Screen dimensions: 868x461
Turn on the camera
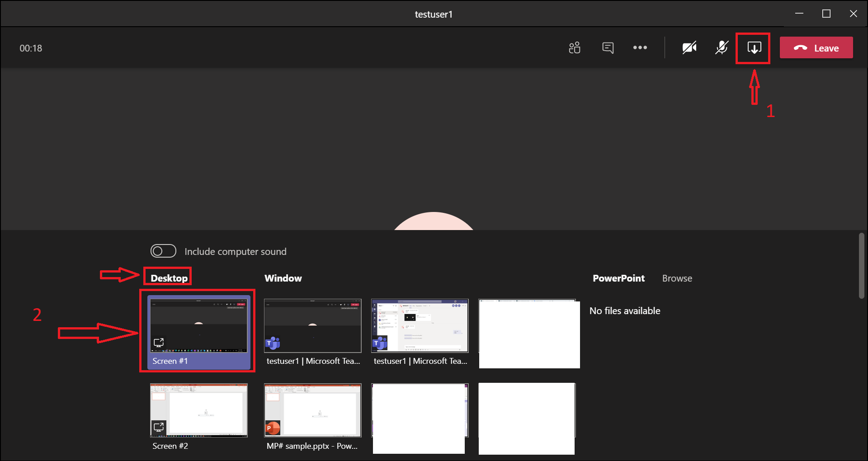pyautogui.click(x=689, y=48)
